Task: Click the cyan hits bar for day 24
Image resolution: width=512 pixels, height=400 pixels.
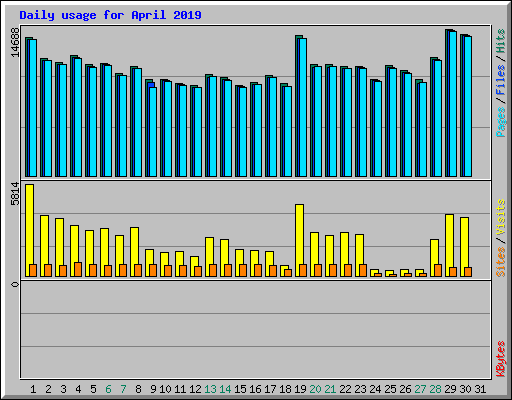Action: pyautogui.click(x=378, y=129)
